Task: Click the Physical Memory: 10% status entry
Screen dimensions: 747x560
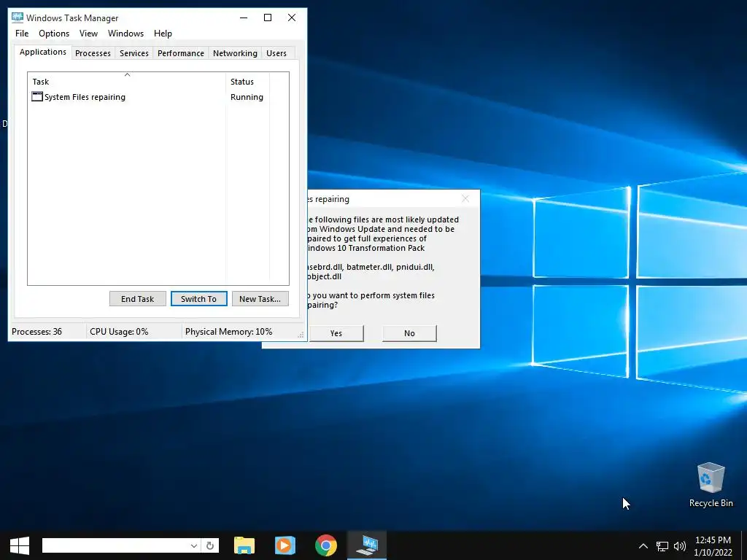Action: [x=228, y=332]
